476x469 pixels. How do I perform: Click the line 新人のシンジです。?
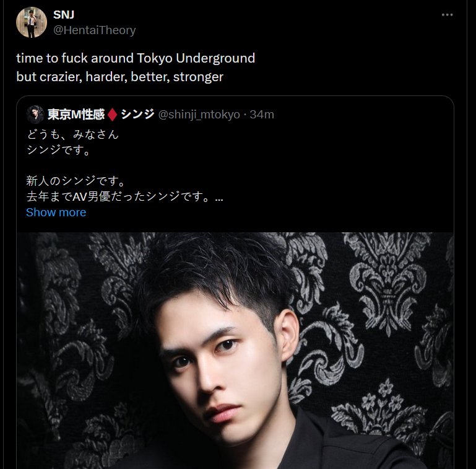coord(76,181)
